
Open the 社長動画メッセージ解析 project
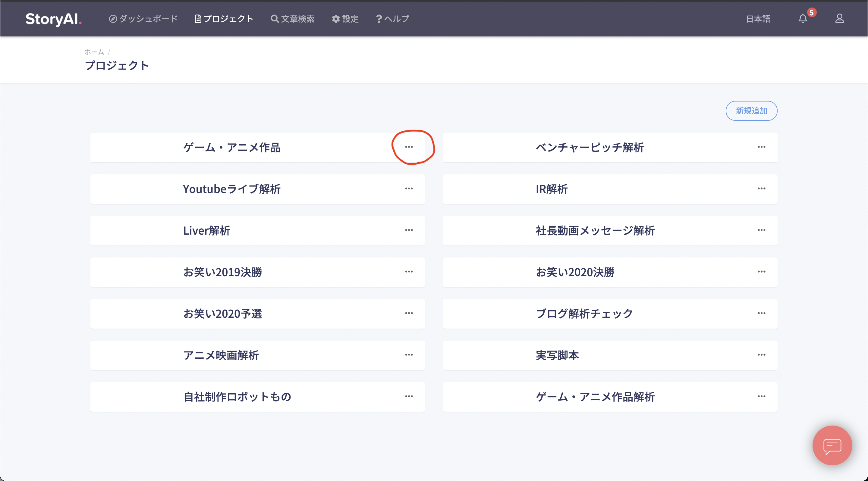[595, 231]
